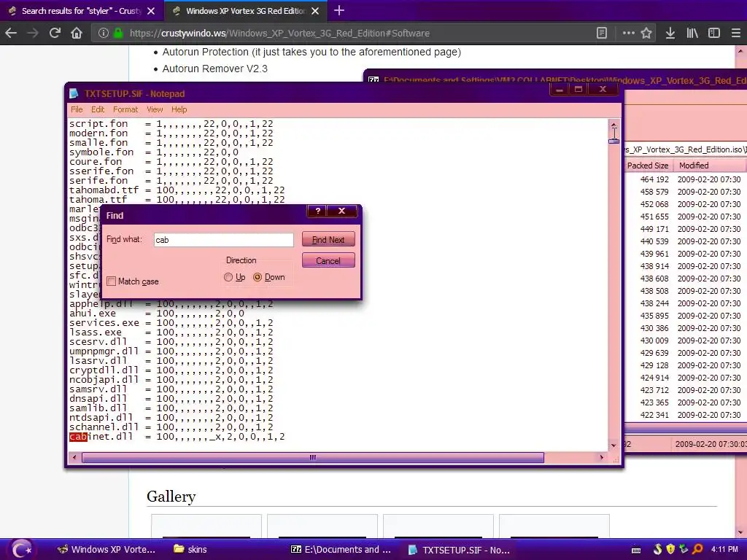This screenshot has height=560, width=747.
Task: Click the Safely Remove Hardware tray icon
Action: [684, 550]
